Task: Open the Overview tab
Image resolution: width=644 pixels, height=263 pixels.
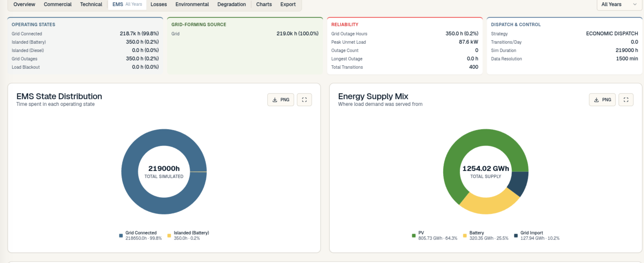Action: 24,4
